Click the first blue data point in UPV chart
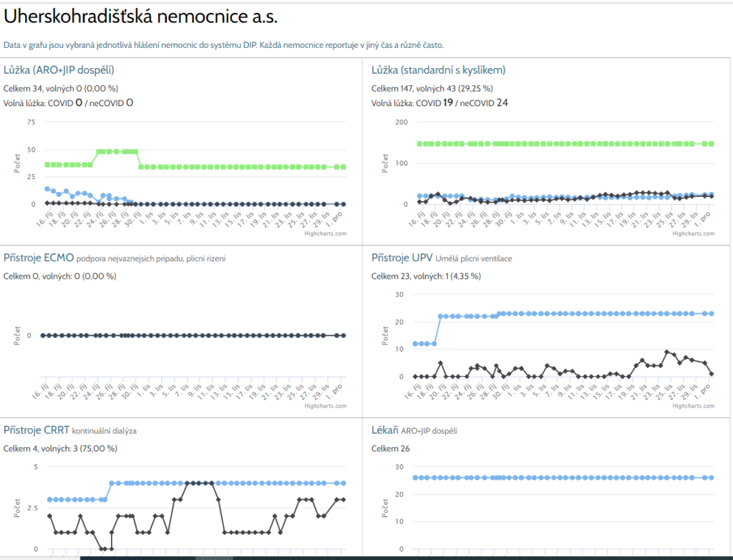733x560 pixels. click(x=415, y=344)
